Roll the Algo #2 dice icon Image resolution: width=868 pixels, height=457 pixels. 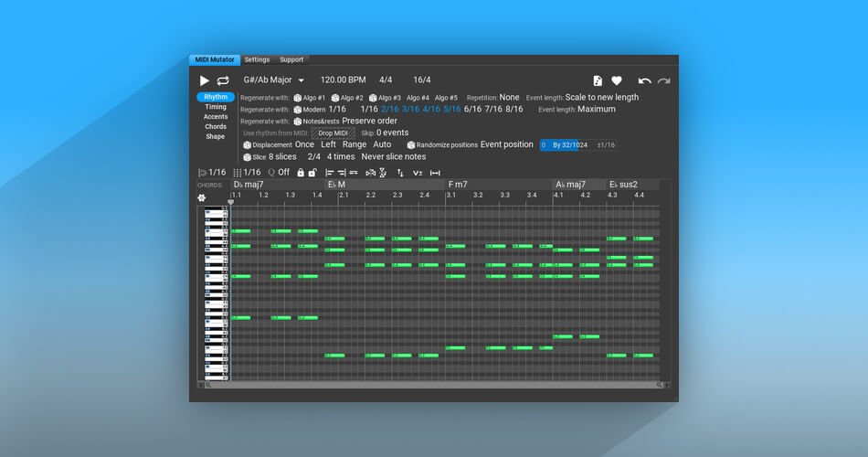point(335,98)
